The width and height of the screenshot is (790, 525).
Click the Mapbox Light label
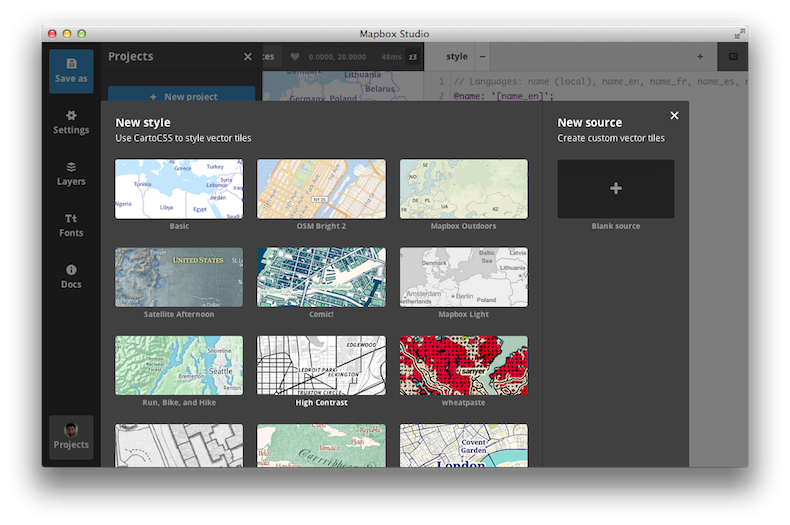coord(464,314)
